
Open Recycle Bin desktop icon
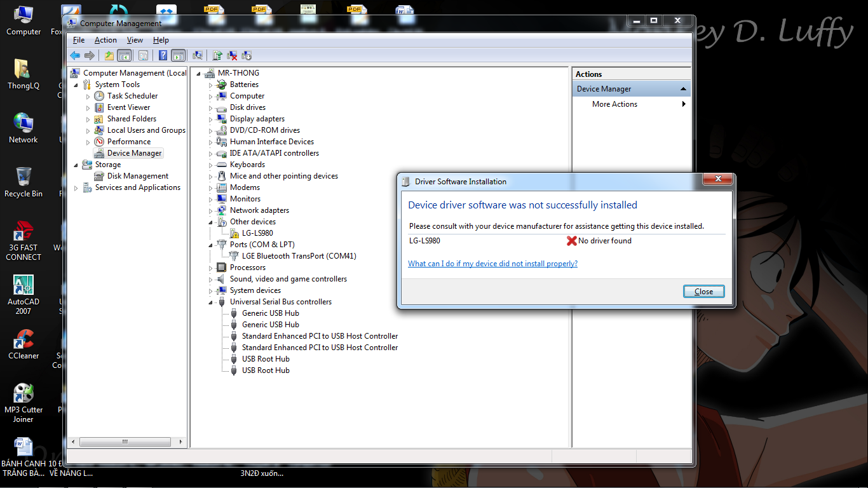click(x=24, y=182)
